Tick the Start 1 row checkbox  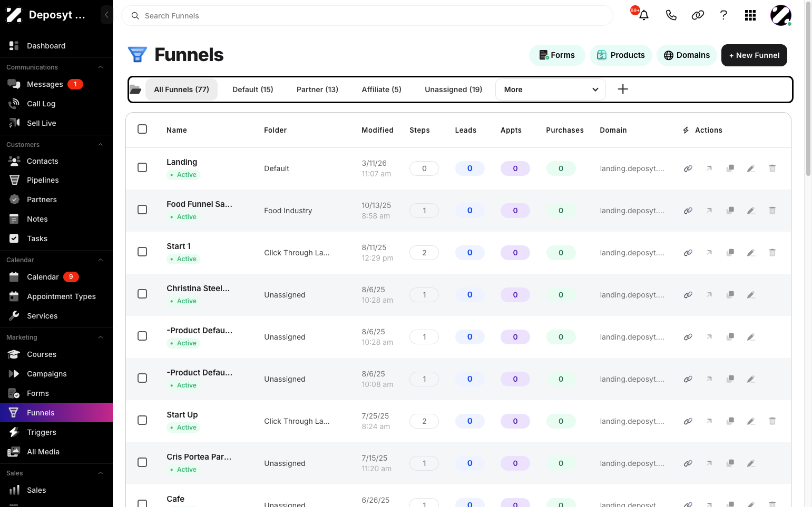[x=142, y=252]
